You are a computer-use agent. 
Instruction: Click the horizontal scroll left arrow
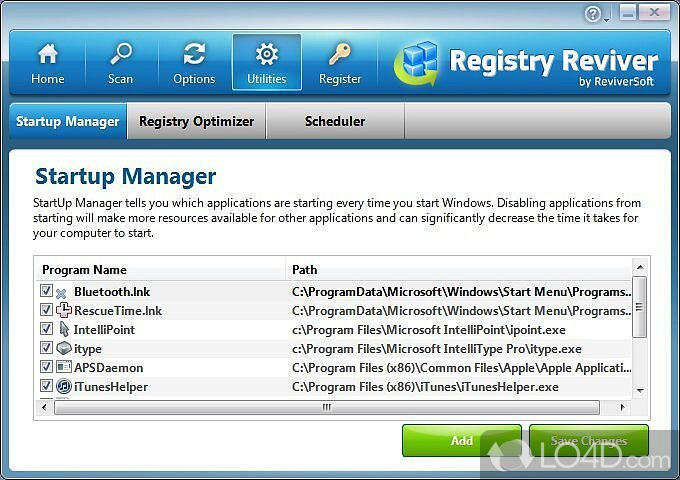44,407
